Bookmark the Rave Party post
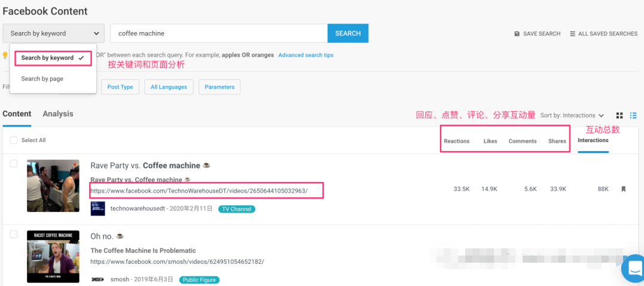Viewport: 644px width, 286px height. pyautogui.click(x=623, y=189)
